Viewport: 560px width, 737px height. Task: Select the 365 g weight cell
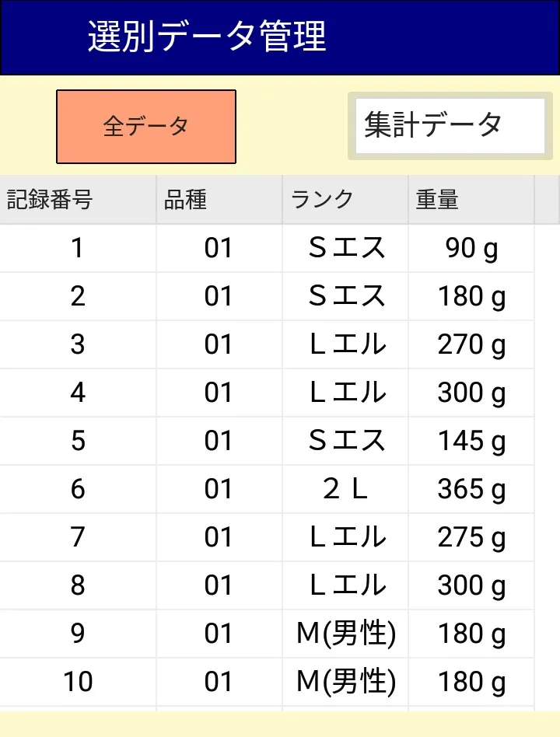click(471, 490)
